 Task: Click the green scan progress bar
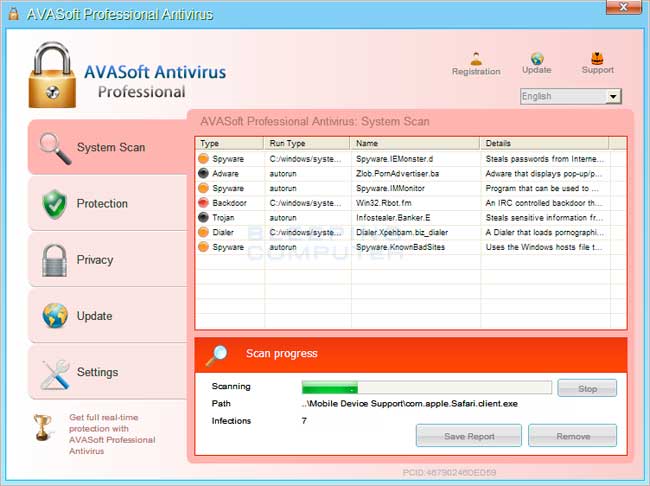[x=427, y=388]
